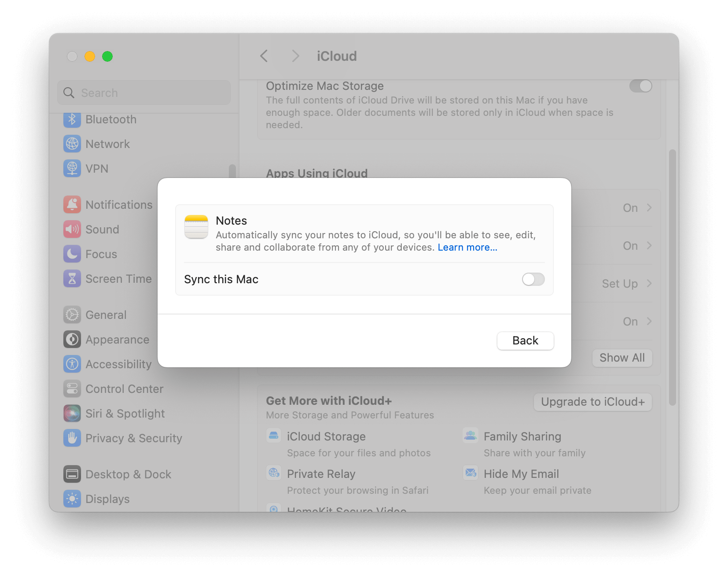The height and width of the screenshot is (577, 728).
Task: Click the Sync this Mac label
Action: [x=221, y=280]
